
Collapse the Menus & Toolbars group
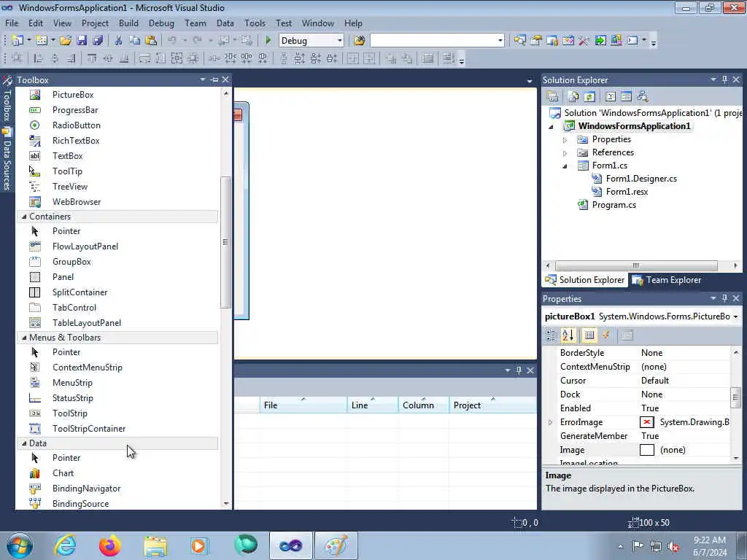(x=24, y=338)
